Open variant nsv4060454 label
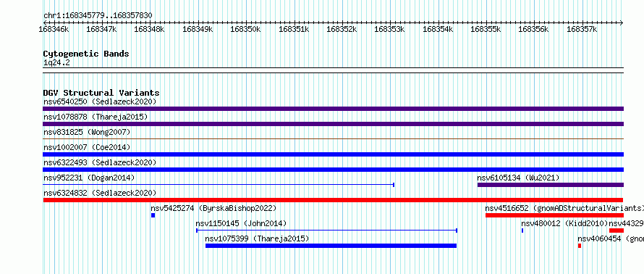This screenshot has width=644, height=274. tap(611, 238)
